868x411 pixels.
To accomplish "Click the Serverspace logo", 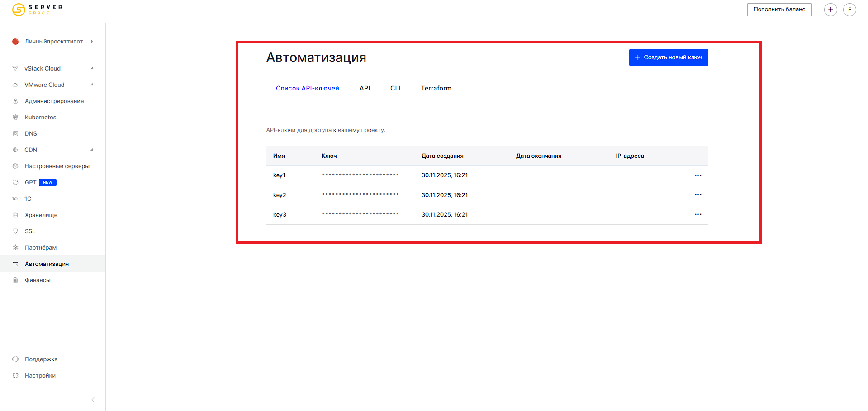I will tap(37, 9).
